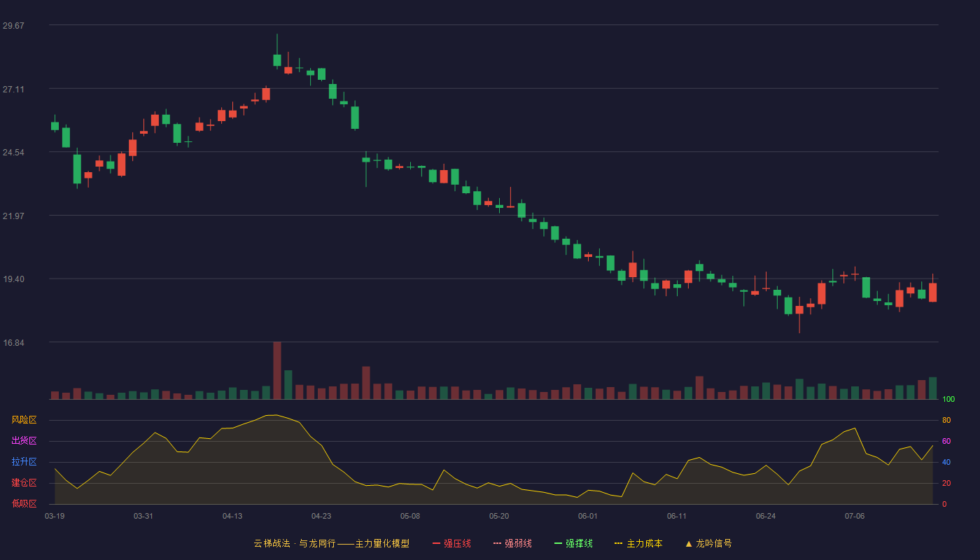The width and height of the screenshot is (980, 560).
Task: Click the 29.67 price axis label
Action: click(x=13, y=26)
